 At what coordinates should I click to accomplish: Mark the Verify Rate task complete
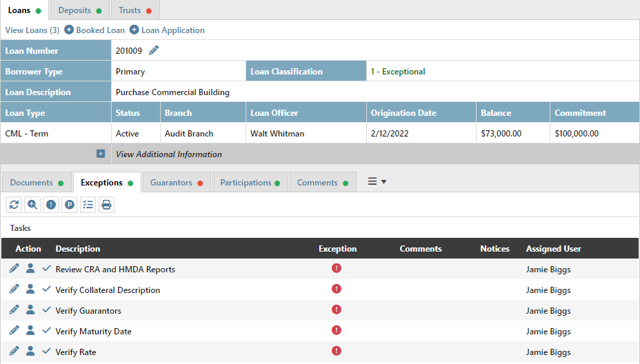(x=46, y=352)
